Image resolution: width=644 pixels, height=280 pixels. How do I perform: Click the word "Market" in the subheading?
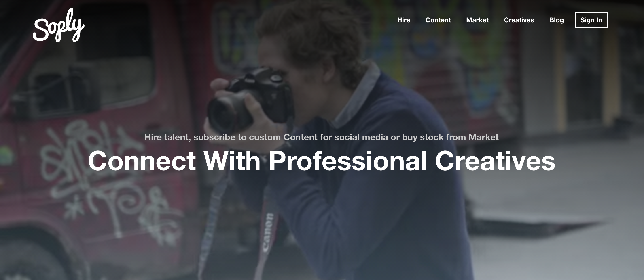(x=483, y=137)
